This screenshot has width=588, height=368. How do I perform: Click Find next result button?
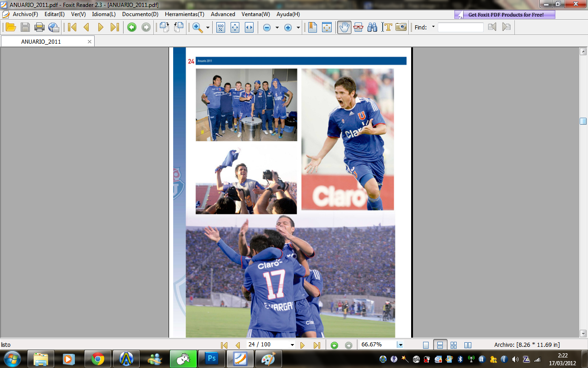point(506,27)
